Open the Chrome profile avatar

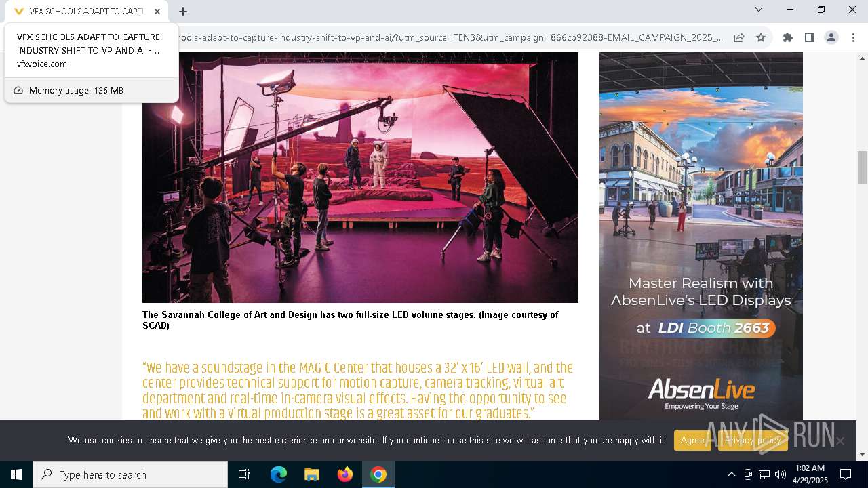coord(831,37)
